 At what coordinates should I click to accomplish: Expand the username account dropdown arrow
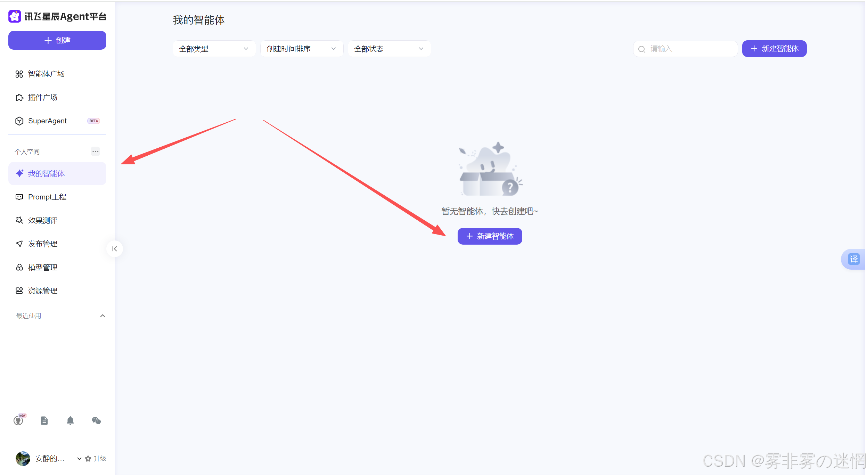79,459
